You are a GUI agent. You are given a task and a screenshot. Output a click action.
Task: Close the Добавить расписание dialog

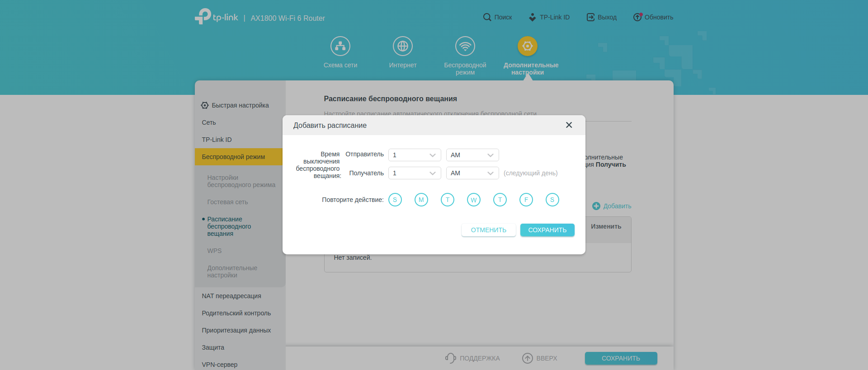click(569, 125)
